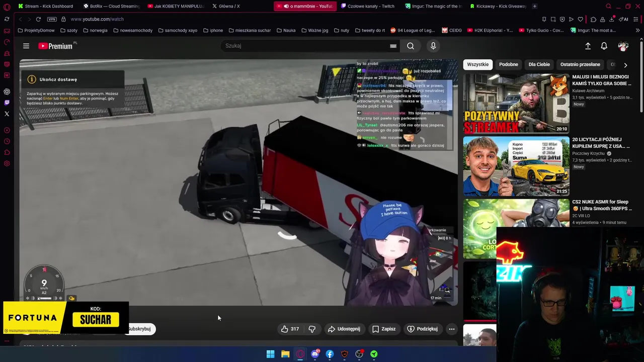This screenshot has height=362, width=644.
Task: Click the YouTube search magnifier button
Action: point(411,46)
